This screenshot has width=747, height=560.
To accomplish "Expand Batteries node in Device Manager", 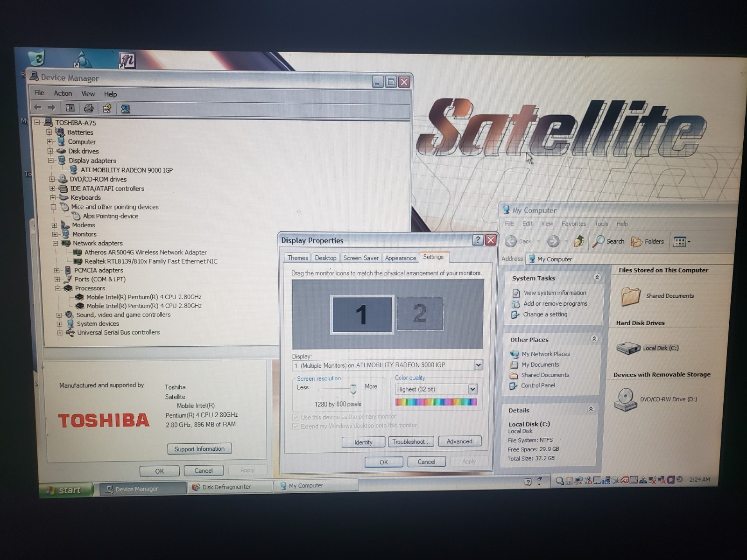I will coord(49,133).
